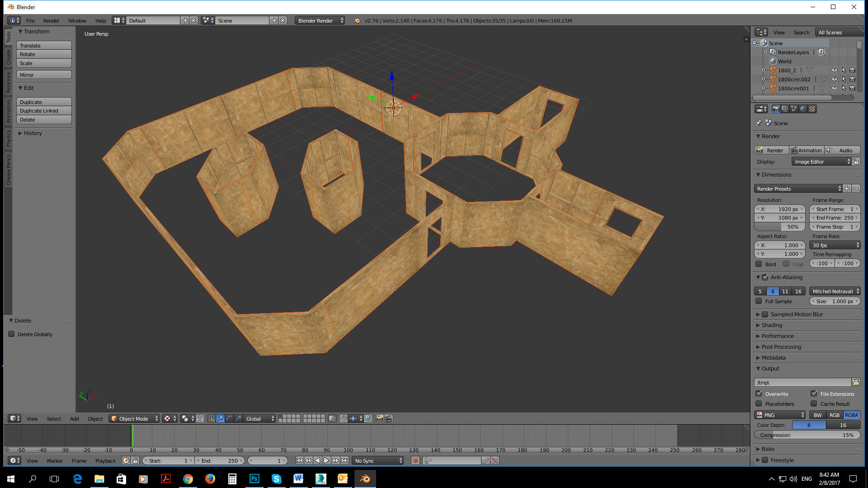Click the OpenGL render animation clapper icon
868x488 pixels.
tap(388, 418)
